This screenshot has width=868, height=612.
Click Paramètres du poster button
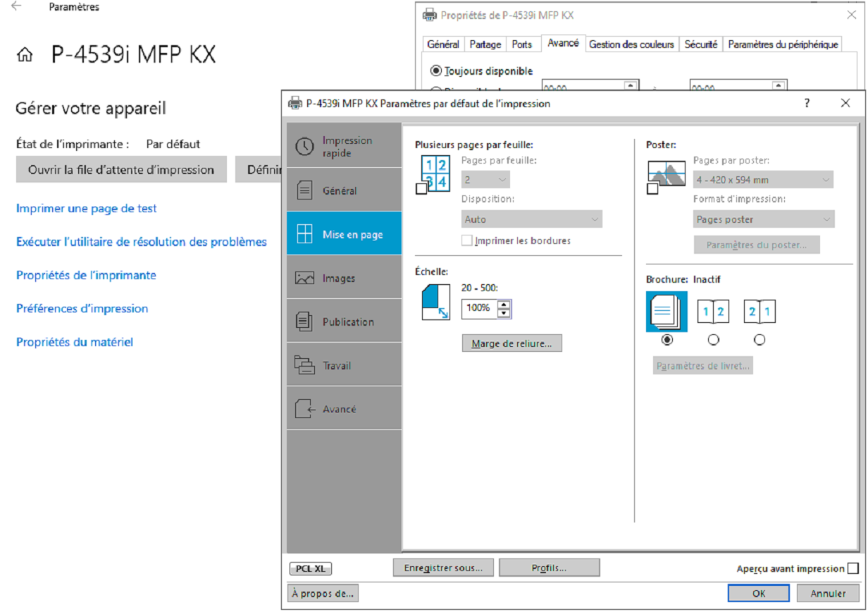pyautogui.click(x=757, y=245)
